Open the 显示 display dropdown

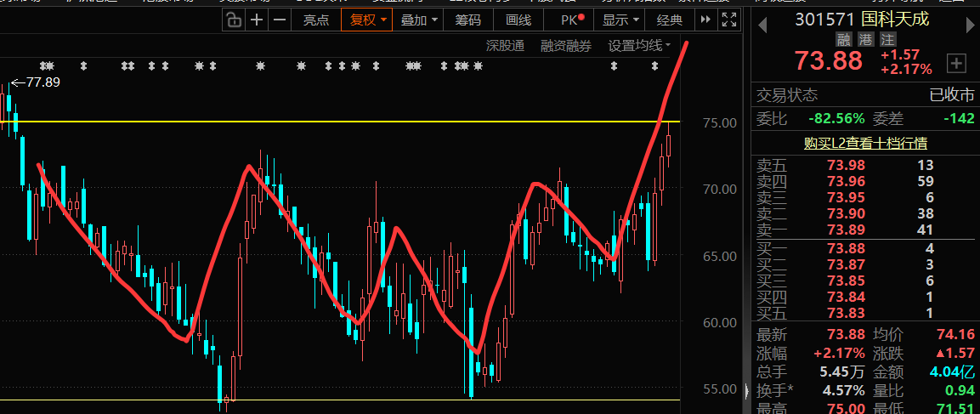(620, 20)
